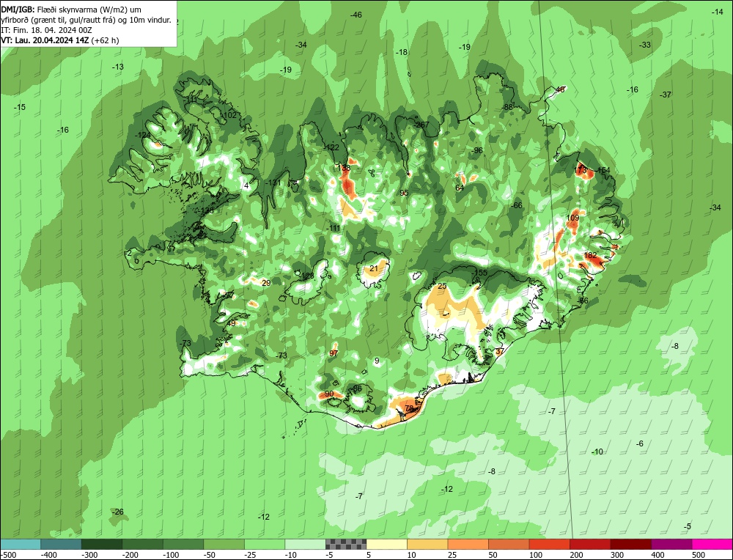Click the purple 400 to 500 legend swatch
733x560 pixels.
pyautogui.click(x=671, y=544)
